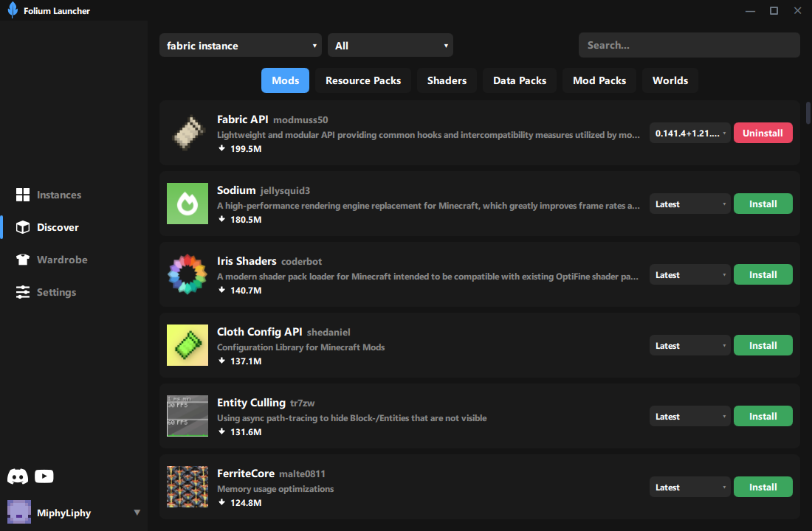Image resolution: width=812 pixels, height=531 pixels.
Task: Open Cloth Config API's version dropdown
Action: [x=689, y=345]
